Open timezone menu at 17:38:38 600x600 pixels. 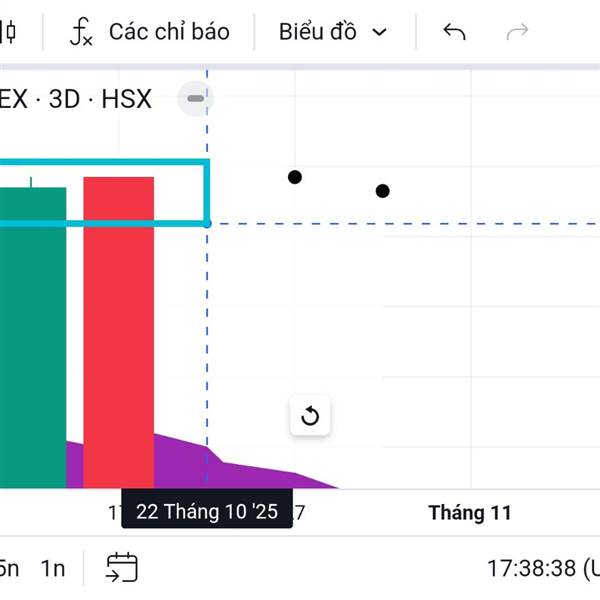coord(541,569)
